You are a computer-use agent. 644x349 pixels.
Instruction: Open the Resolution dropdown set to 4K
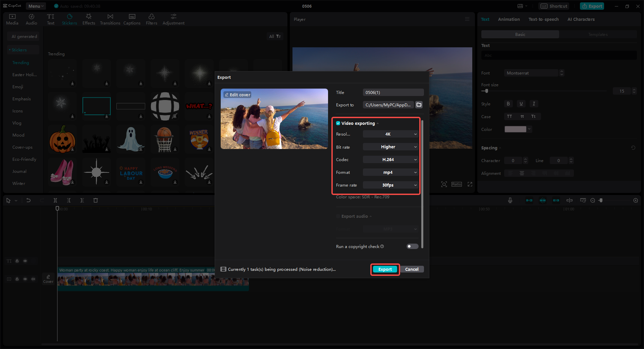click(390, 134)
